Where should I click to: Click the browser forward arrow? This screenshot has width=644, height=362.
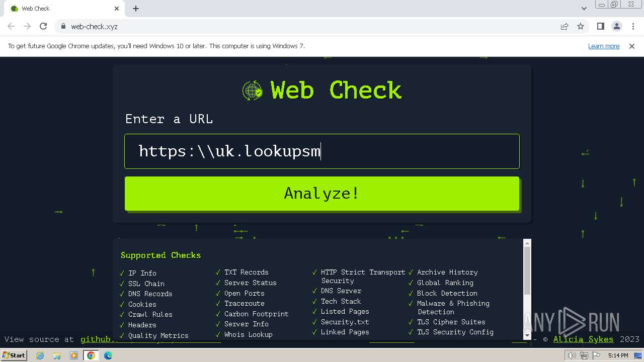27,26
